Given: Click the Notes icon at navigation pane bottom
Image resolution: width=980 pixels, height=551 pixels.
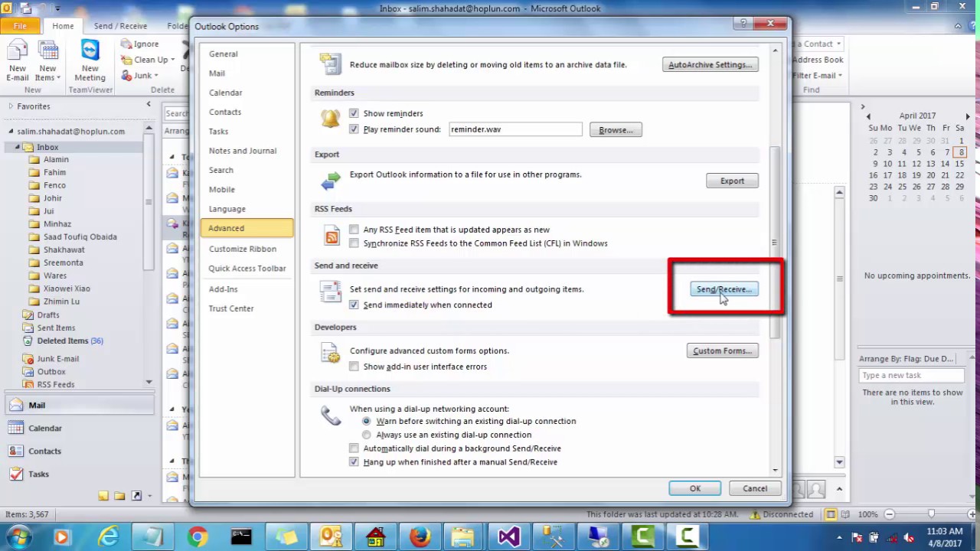Looking at the screenshot, I should click(x=103, y=496).
